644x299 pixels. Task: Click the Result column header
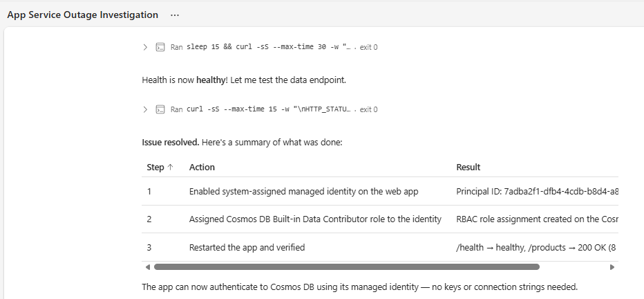tap(468, 167)
